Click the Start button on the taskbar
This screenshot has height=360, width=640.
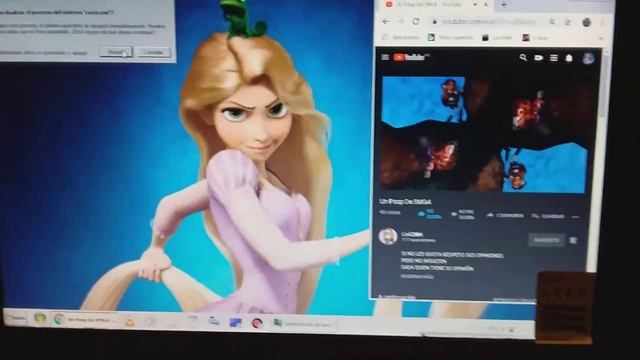click(x=16, y=317)
